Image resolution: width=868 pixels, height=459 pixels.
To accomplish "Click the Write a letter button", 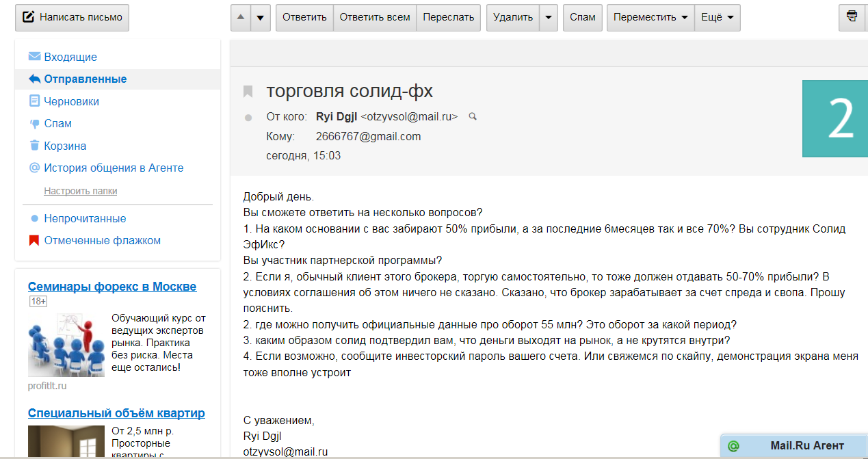I will (72, 17).
